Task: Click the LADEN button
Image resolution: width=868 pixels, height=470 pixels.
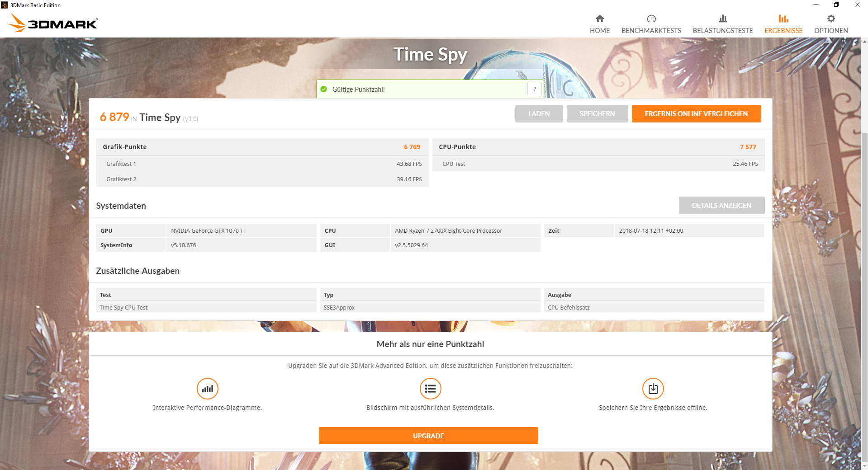Action: (x=539, y=114)
